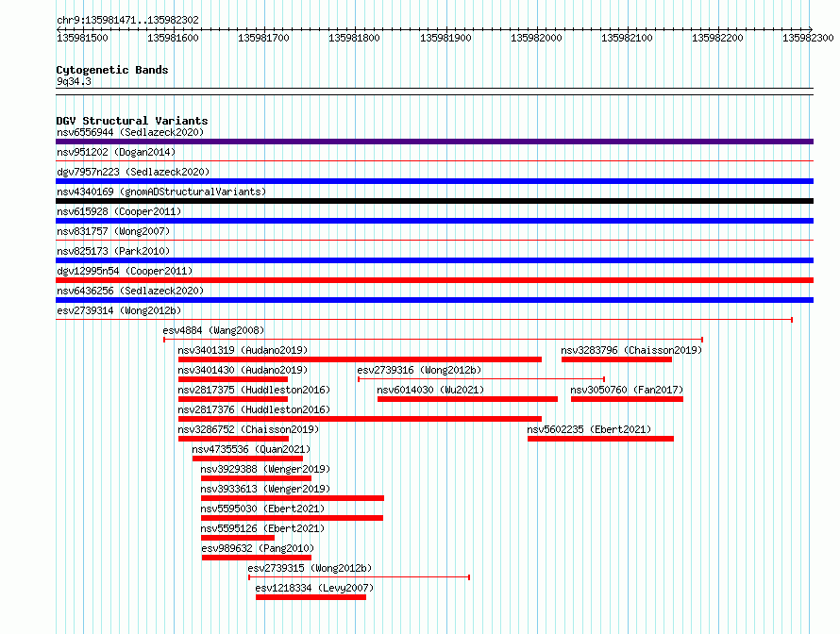Click the chr9:135981471..135982302 region label

(x=127, y=20)
